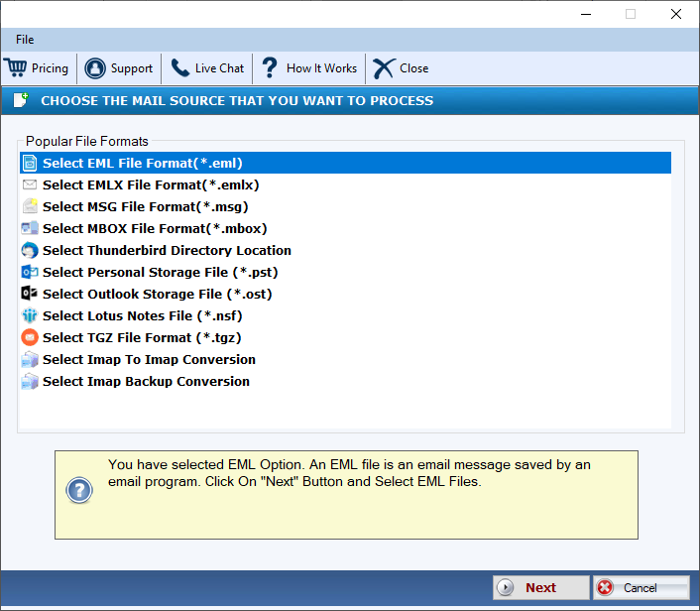Close the window with title bar X
Image resolution: width=700 pixels, height=611 pixels.
click(x=676, y=14)
